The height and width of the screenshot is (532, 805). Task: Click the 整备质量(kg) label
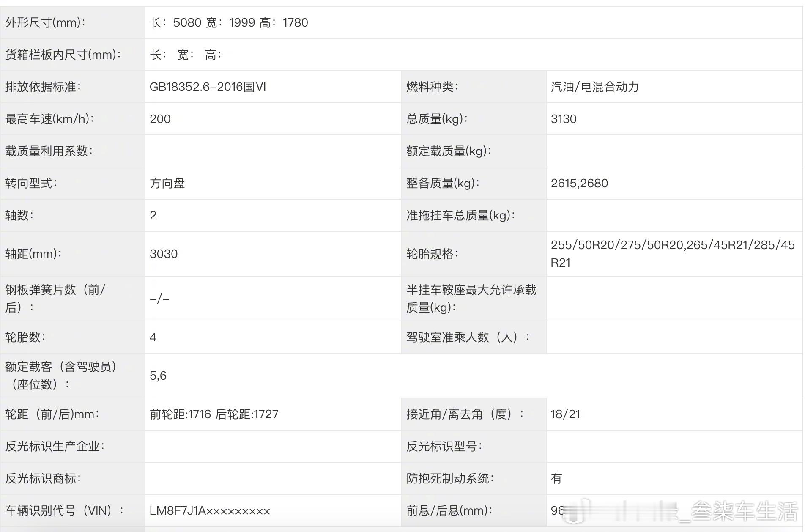pos(443,183)
